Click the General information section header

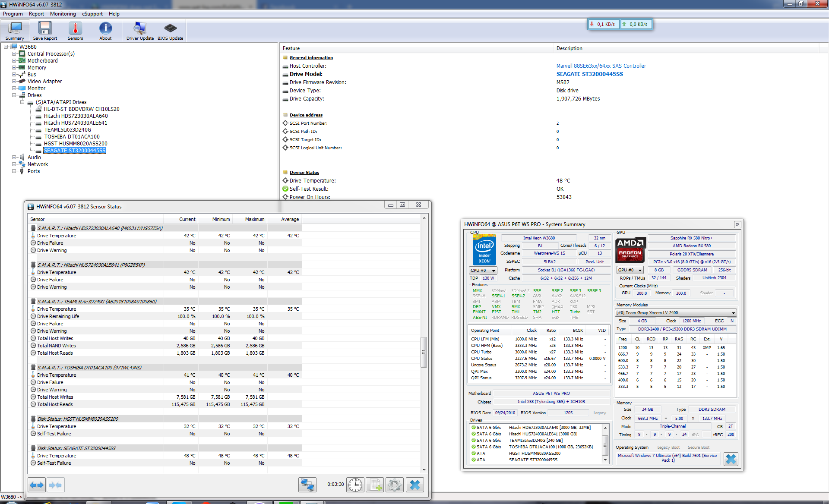pos(311,57)
